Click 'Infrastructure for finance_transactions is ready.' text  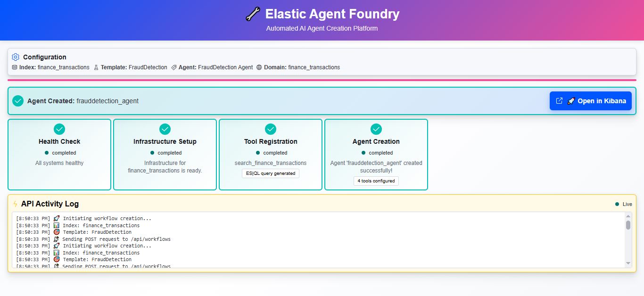165,167
